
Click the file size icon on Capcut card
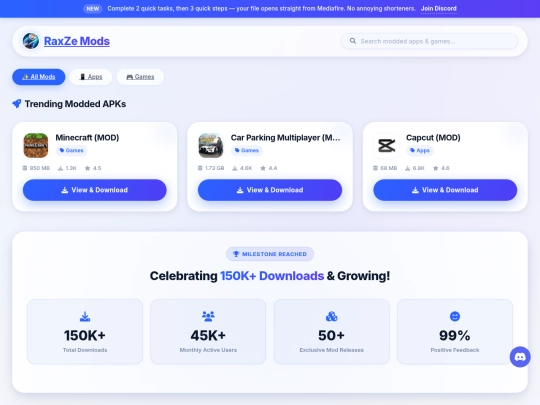[375, 168]
